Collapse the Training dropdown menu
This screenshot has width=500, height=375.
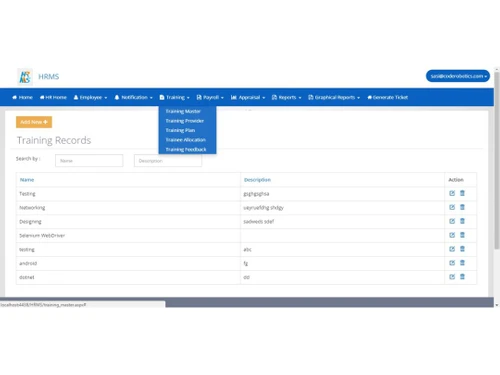(174, 97)
